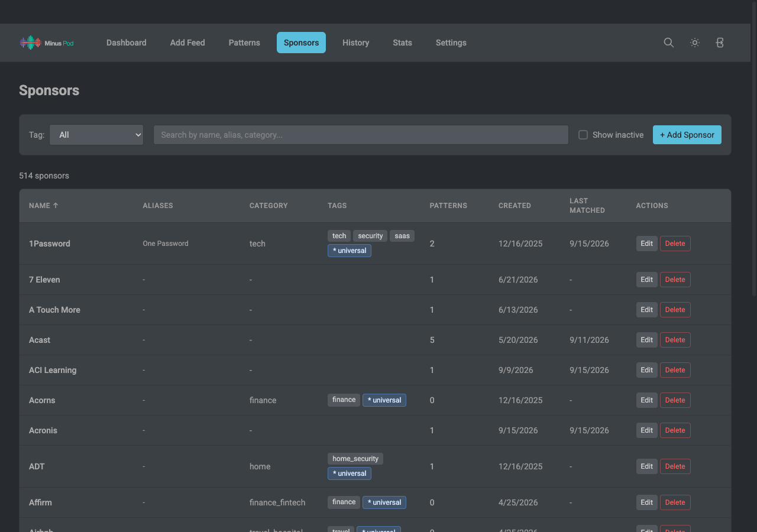This screenshot has width=757, height=532.
Task: Edit the A Touch More sponsor
Action: coord(647,310)
